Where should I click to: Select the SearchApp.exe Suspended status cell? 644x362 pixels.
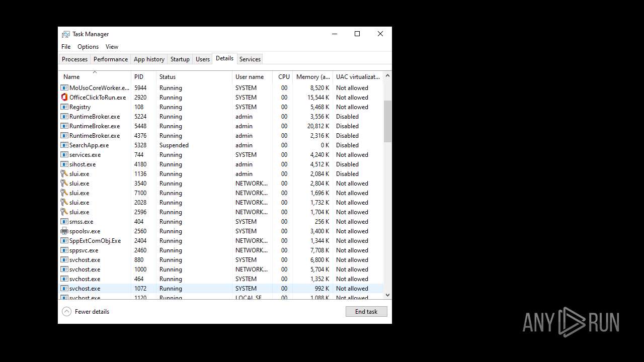pyautogui.click(x=174, y=145)
